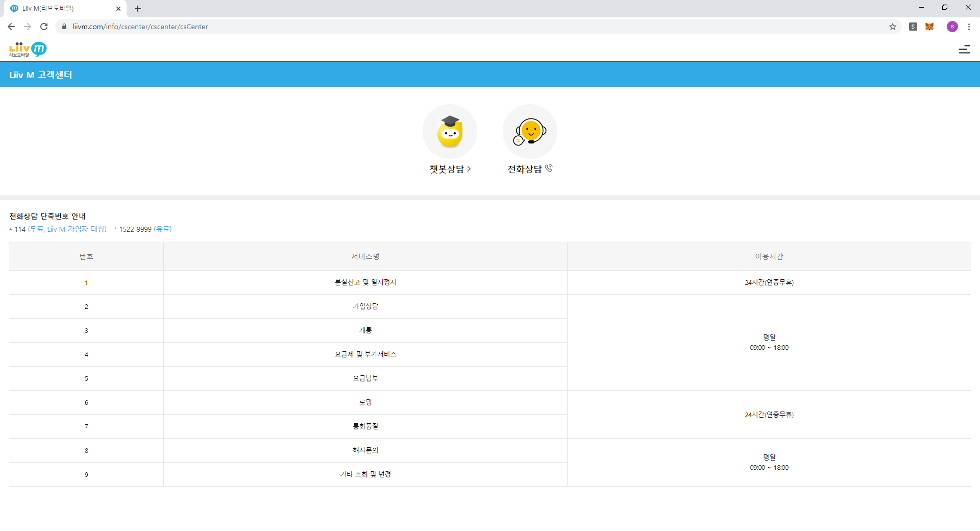Click 24시간(연중무휴) in the 분실신고 row

[769, 282]
